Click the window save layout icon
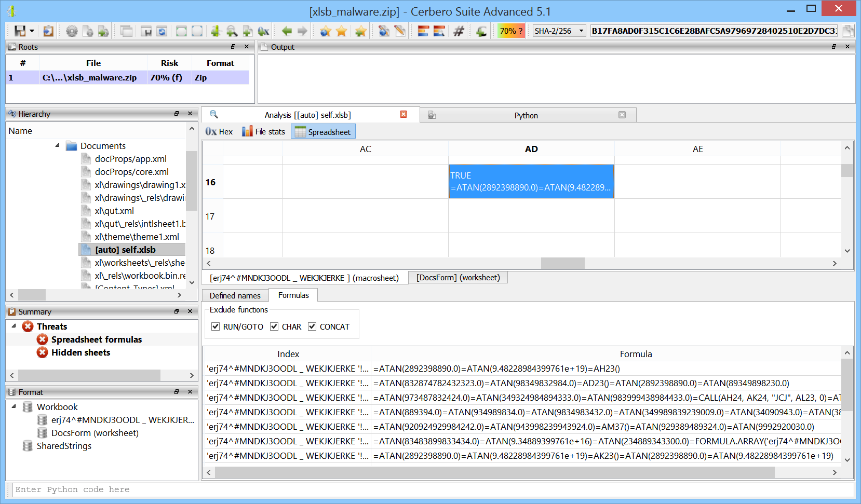 click(x=146, y=31)
